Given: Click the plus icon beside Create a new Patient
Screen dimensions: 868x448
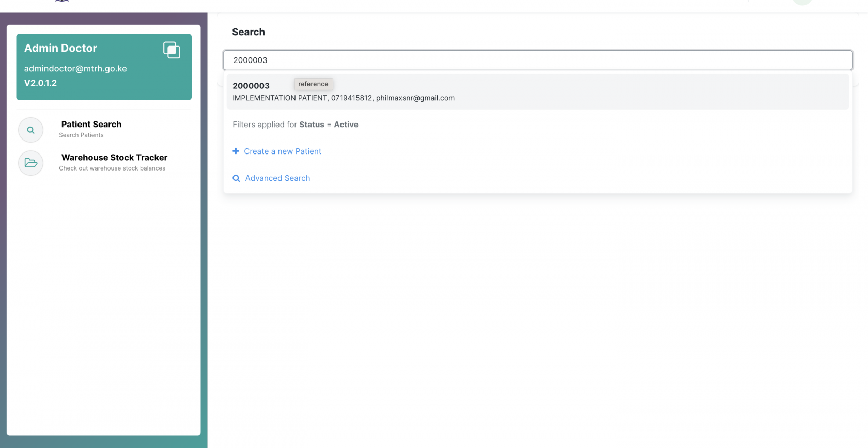Looking at the screenshot, I should tap(236, 151).
